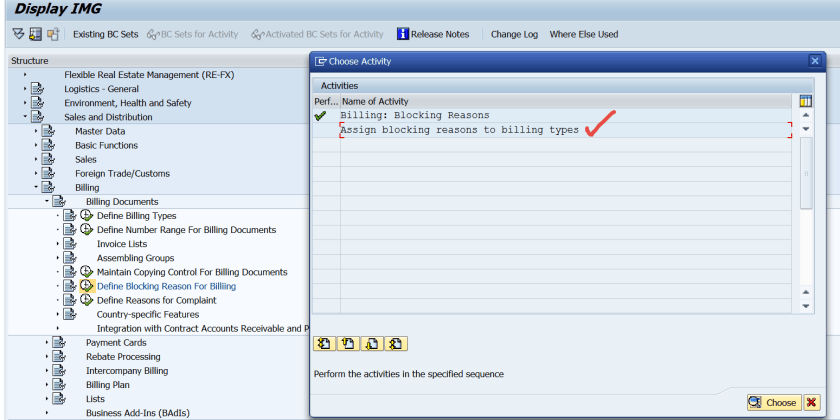The image size is (840, 420).
Task: Expand the Invoice Lists node
Action: [57, 244]
